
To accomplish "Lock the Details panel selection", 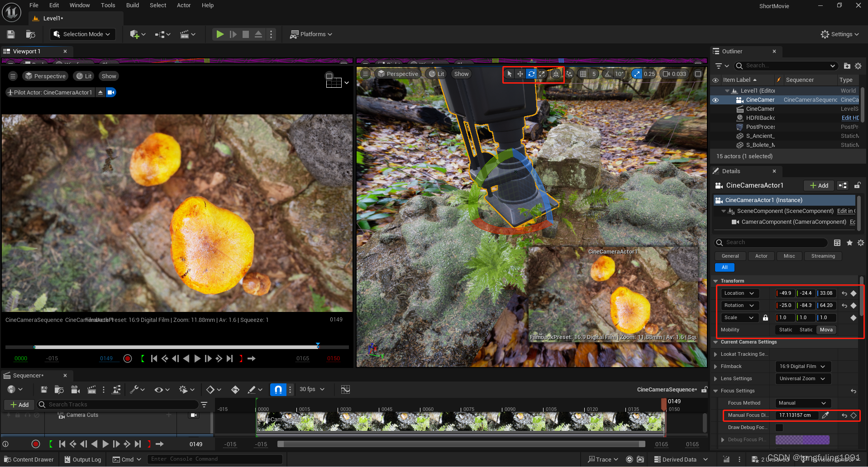I will 857,185.
